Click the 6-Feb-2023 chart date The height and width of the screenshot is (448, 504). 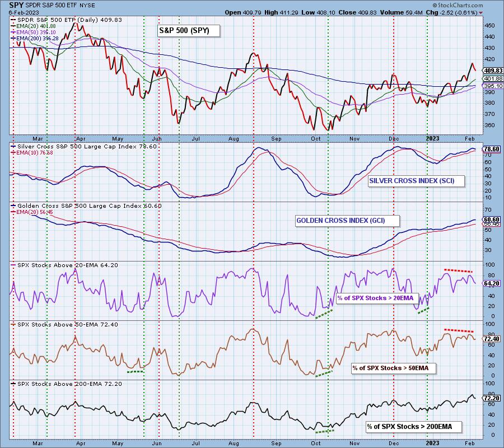click(24, 12)
